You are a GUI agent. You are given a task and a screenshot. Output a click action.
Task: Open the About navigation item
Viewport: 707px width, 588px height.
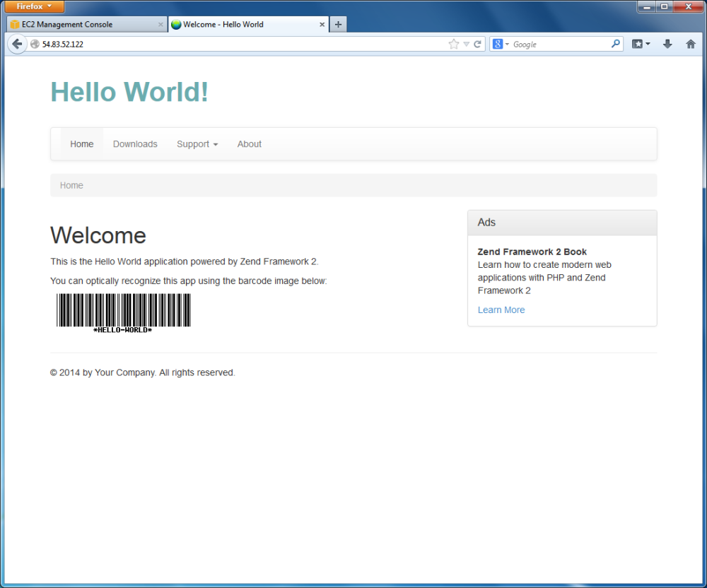[x=250, y=144]
